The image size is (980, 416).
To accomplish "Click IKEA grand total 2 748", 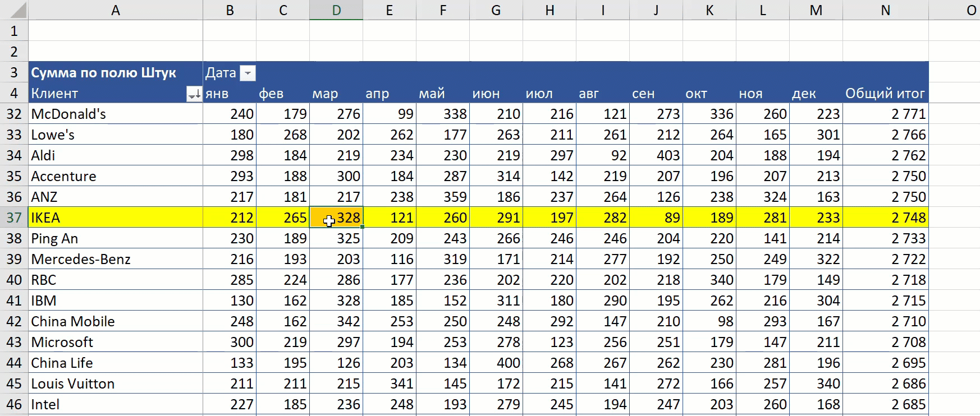I will coord(886,218).
